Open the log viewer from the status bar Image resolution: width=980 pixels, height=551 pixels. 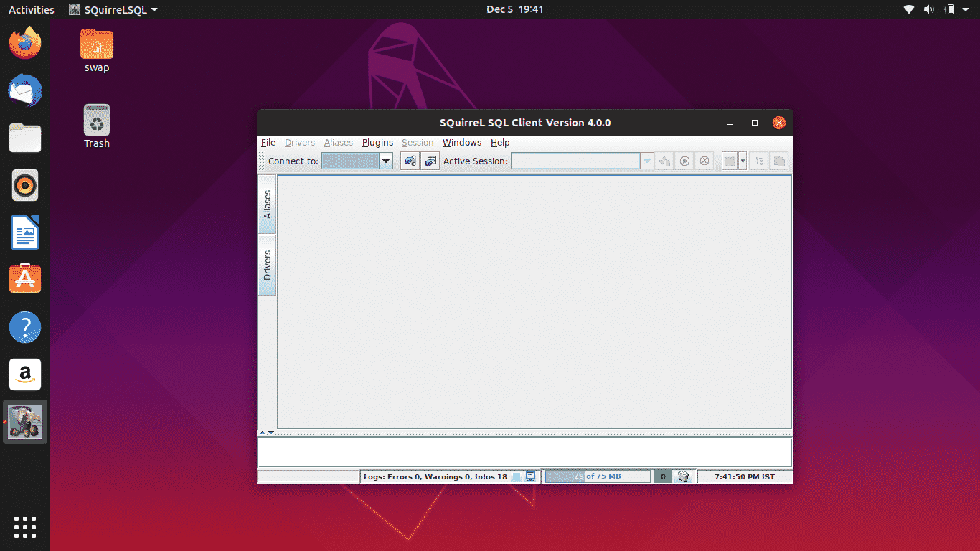tap(529, 476)
